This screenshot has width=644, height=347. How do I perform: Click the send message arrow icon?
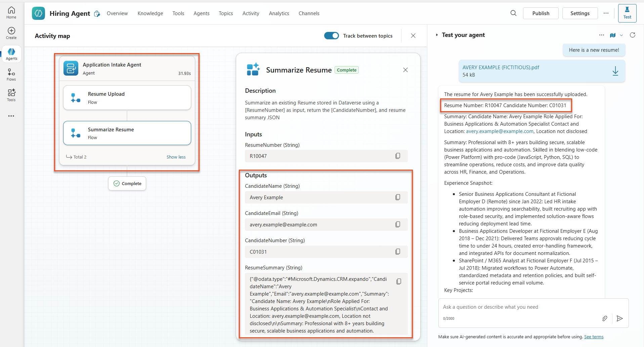pyautogui.click(x=619, y=318)
